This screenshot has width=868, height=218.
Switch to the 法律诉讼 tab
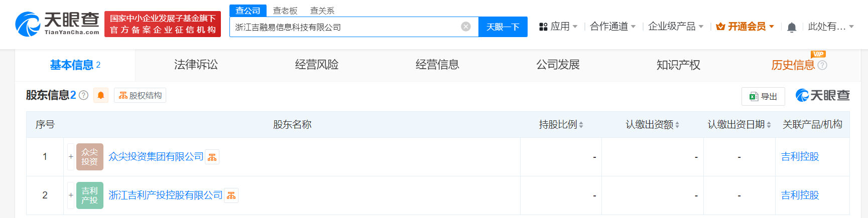[x=196, y=65]
